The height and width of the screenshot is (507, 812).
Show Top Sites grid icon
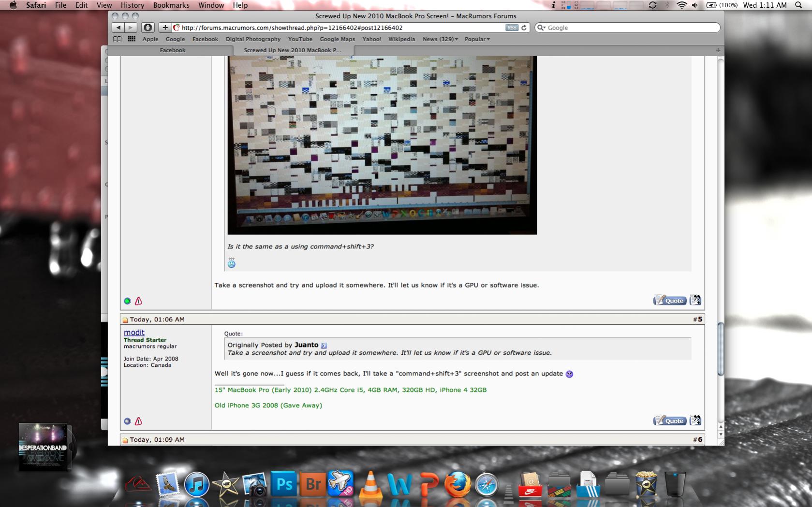click(132, 39)
